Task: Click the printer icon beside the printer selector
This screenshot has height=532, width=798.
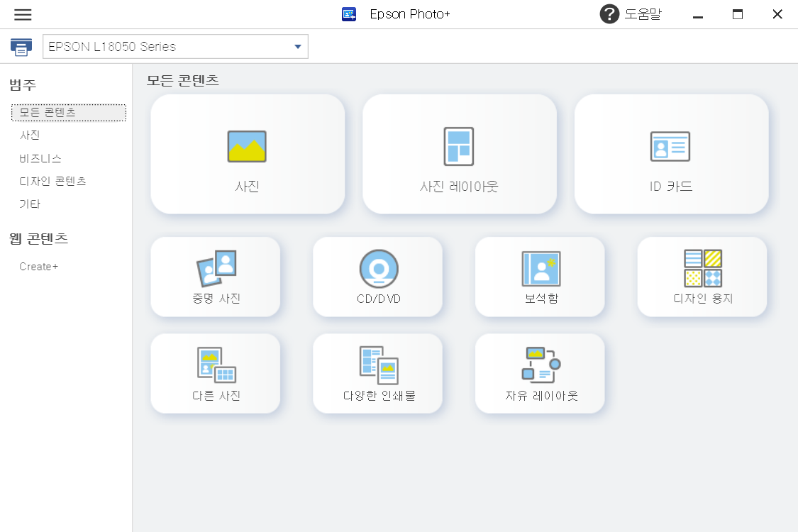Action: [x=21, y=47]
